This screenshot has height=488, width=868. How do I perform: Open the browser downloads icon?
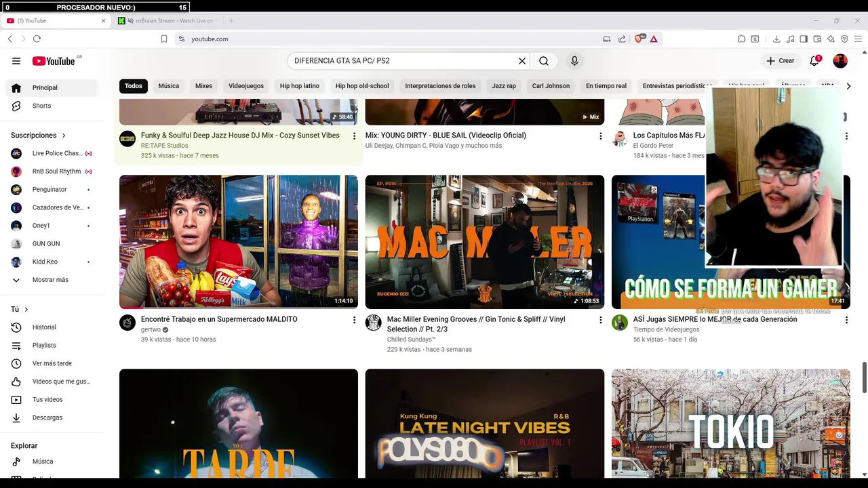tap(776, 39)
